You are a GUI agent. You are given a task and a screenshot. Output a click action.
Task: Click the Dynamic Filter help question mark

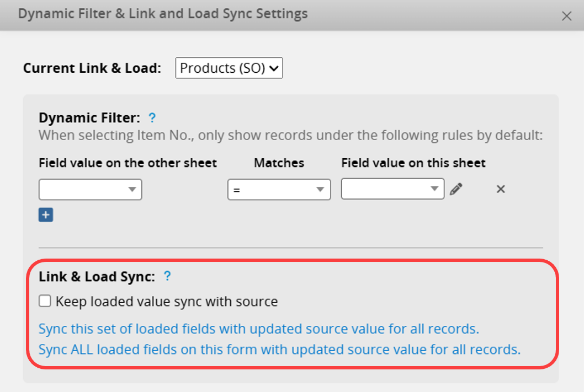(152, 117)
